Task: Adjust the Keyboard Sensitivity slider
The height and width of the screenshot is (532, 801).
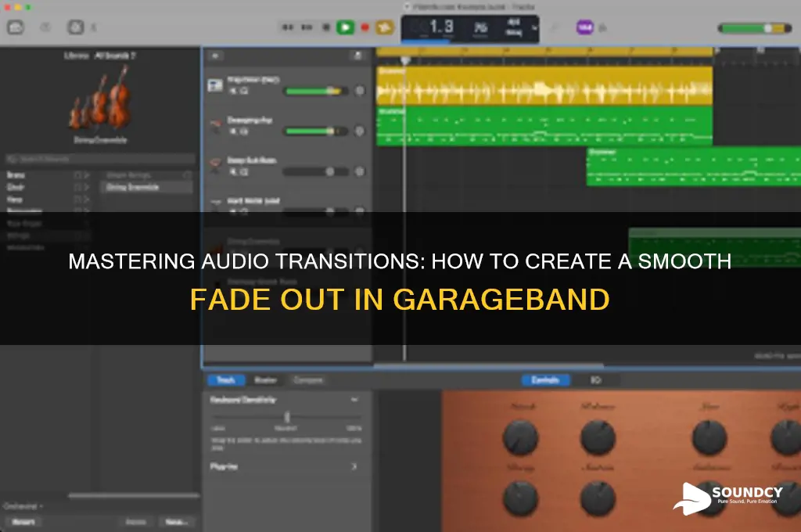Action: pos(286,417)
